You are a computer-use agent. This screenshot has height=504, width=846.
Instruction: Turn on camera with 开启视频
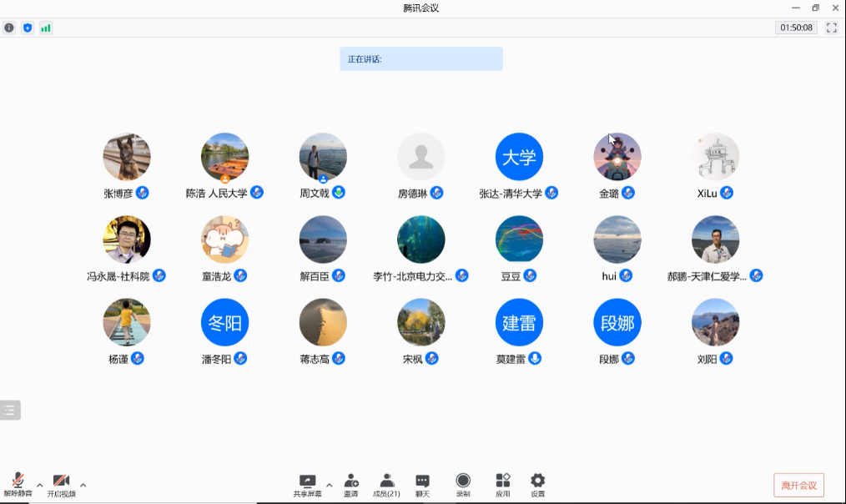click(61, 484)
